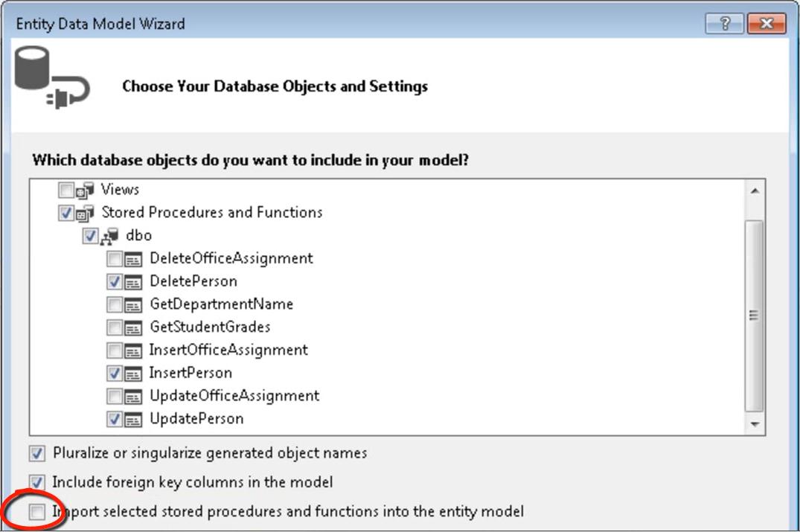Image resolution: width=800 pixels, height=532 pixels.
Task: Enable import selected stored procedures checkbox
Action: (x=36, y=512)
